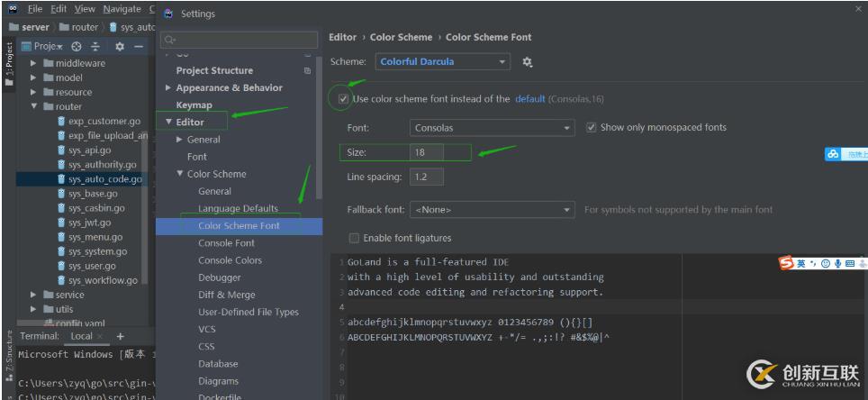
Task: Click the Collapse All icon in Project panel
Action: coord(95,46)
